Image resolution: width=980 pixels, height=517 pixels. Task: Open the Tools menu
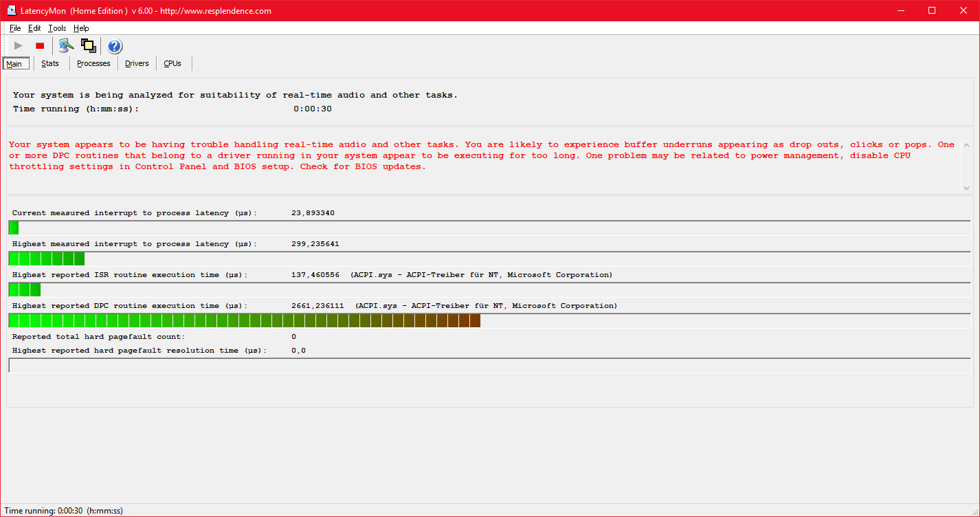(x=57, y=28)
